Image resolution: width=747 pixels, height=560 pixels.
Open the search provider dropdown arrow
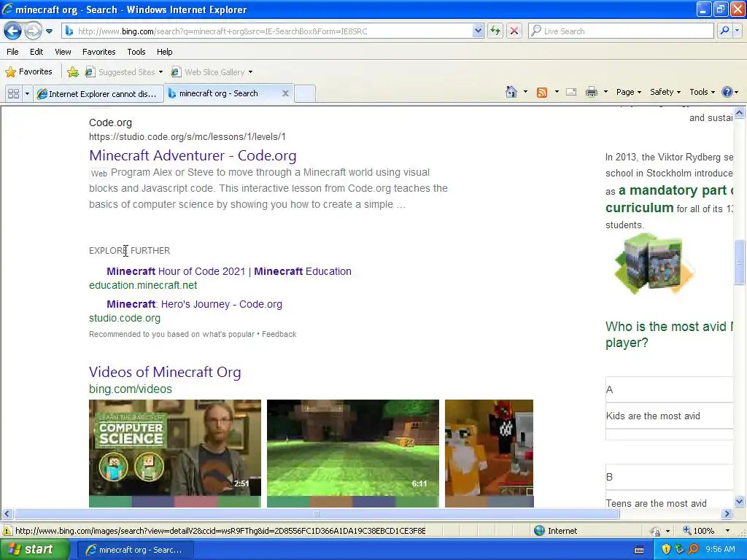[738, 31]
